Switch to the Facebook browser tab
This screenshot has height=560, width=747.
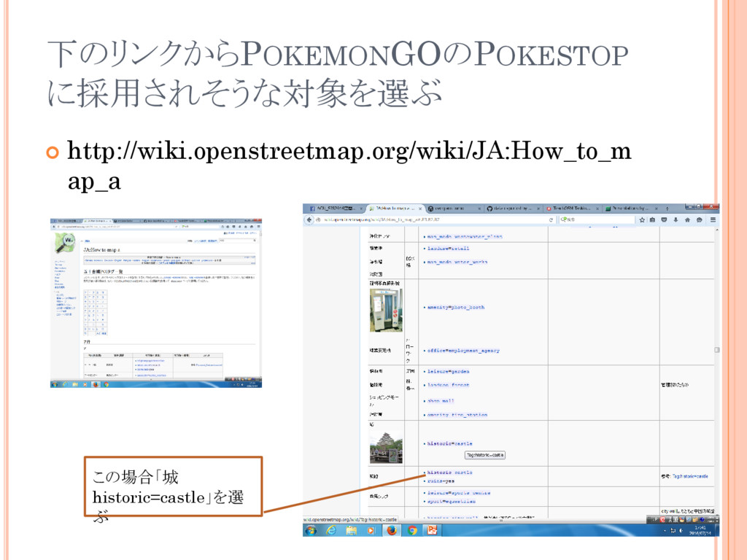[x=336, y=209]
